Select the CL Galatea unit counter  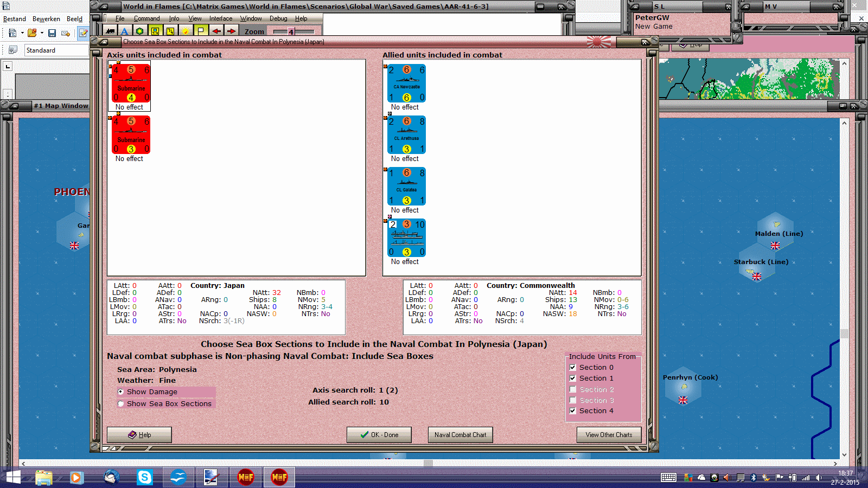(406, 186)
